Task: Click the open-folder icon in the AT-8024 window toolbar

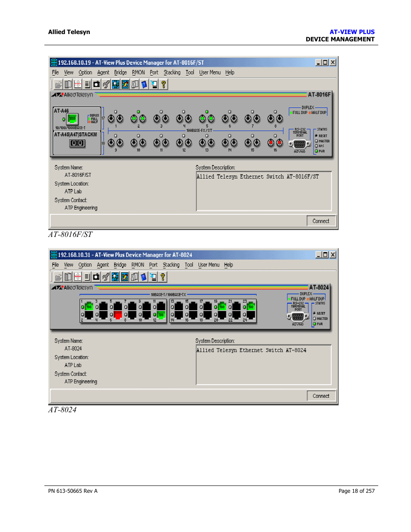Action: coord(58,277)
